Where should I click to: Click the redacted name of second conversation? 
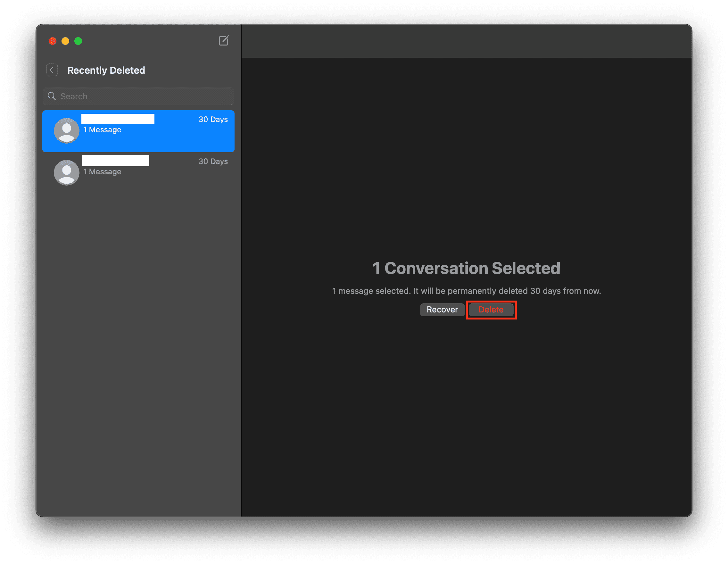click(x=116, y=161)
